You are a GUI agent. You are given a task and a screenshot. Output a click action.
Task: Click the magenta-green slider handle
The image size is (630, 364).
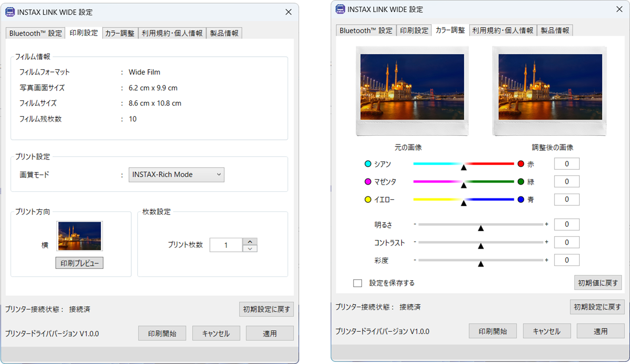pos(464,185)
